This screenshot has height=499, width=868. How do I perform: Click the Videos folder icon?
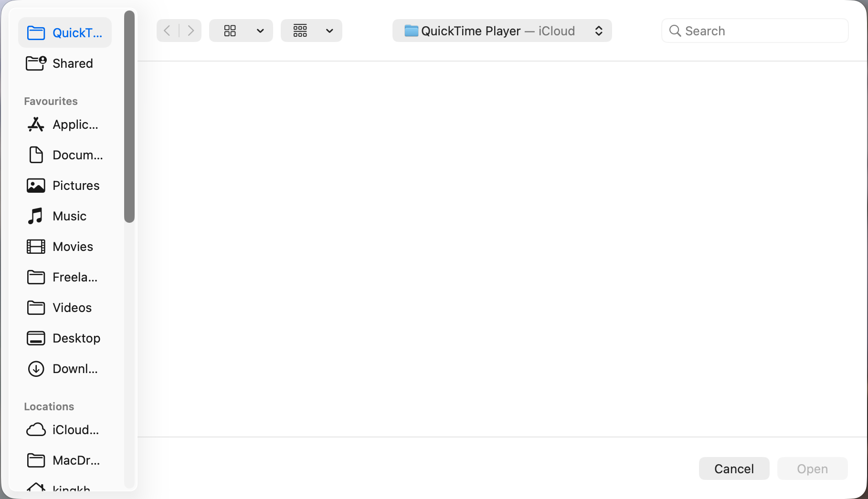tap(36, 308)
